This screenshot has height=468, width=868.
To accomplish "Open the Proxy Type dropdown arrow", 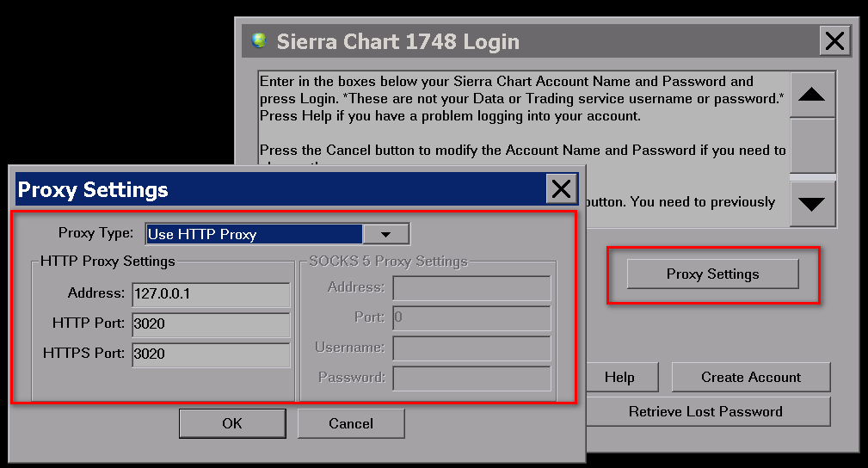I will tap(386, 234).
